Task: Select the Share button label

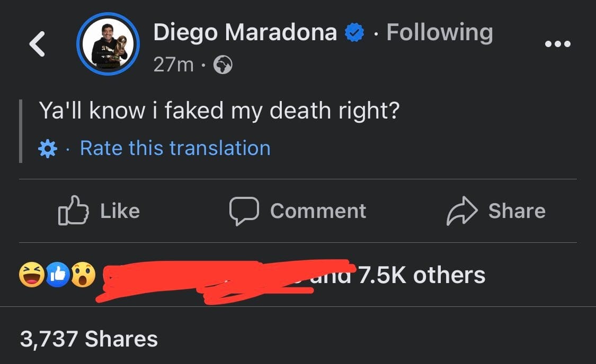Action: click(517, 211)
